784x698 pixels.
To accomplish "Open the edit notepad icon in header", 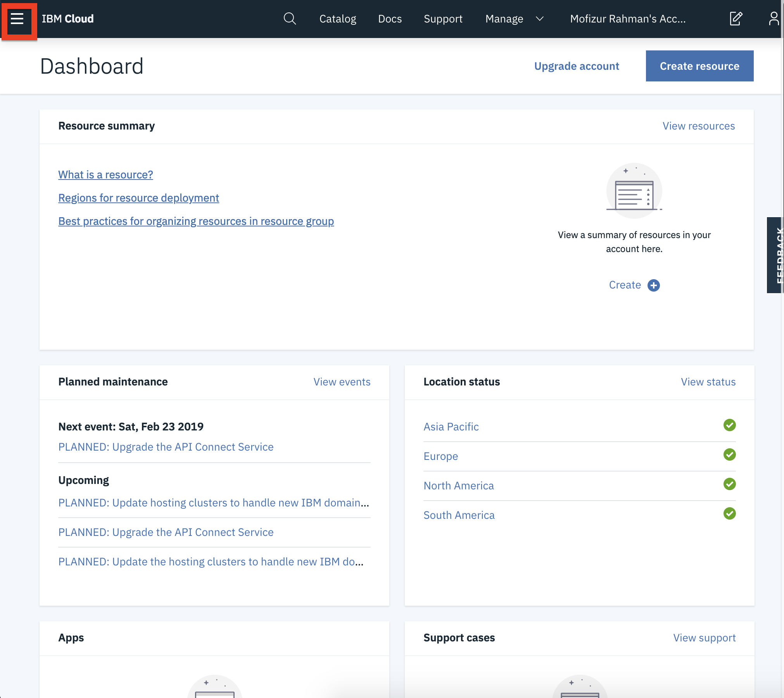I will [736, 19].
